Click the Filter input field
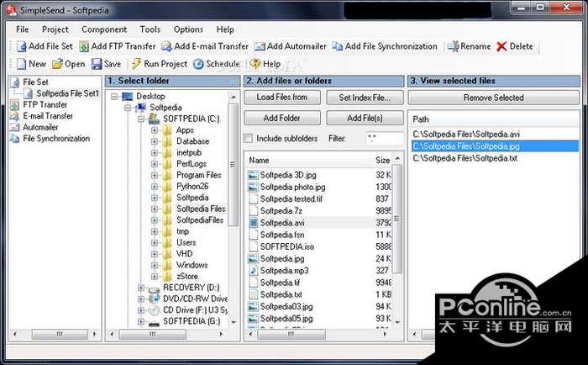The image size is (588, 365). [385, 138]
